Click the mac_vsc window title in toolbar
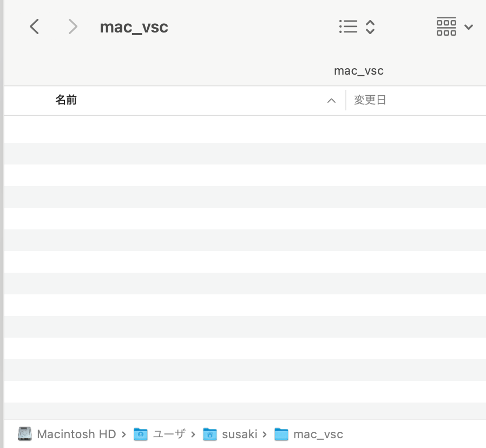The image size is (486, 448). [x=134, y=27]
